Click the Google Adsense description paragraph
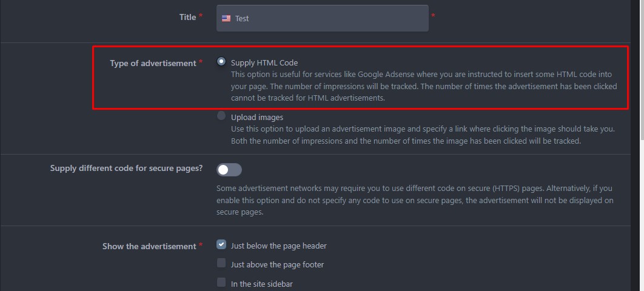 pyautogui.click(x=424, y=86)
